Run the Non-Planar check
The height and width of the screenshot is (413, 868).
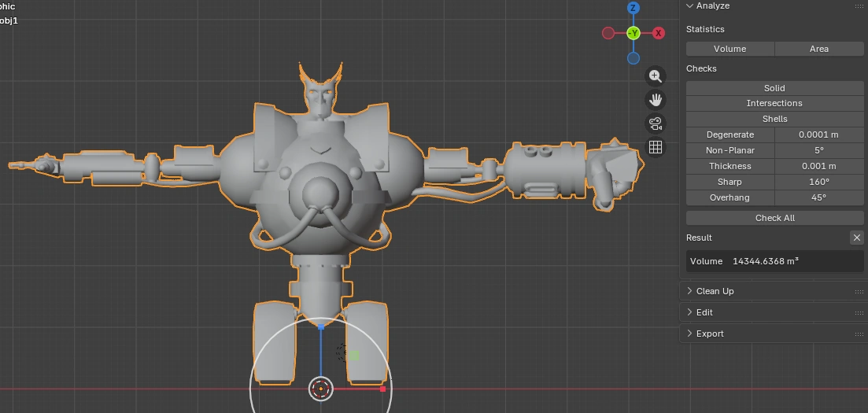[730, 150]
